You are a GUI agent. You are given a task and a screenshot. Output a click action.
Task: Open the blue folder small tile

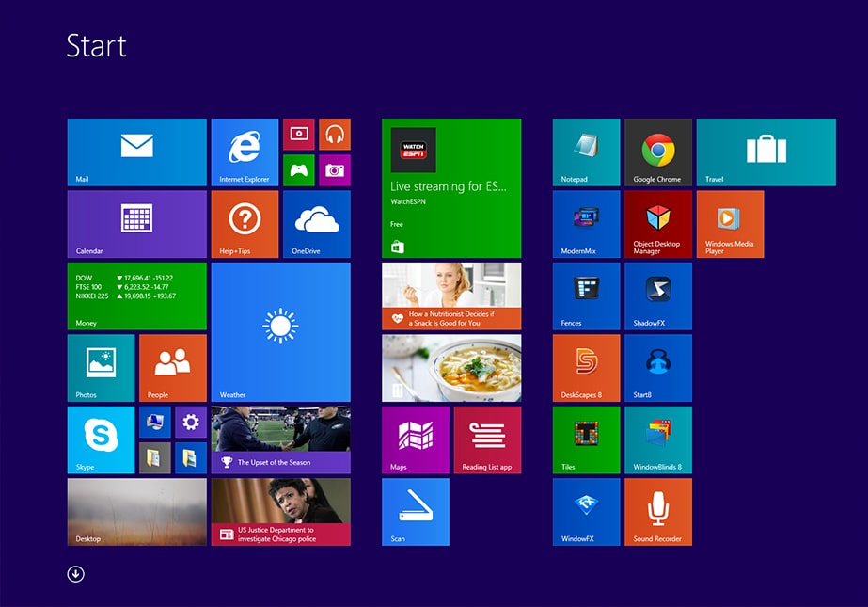[x=190, y=458]
